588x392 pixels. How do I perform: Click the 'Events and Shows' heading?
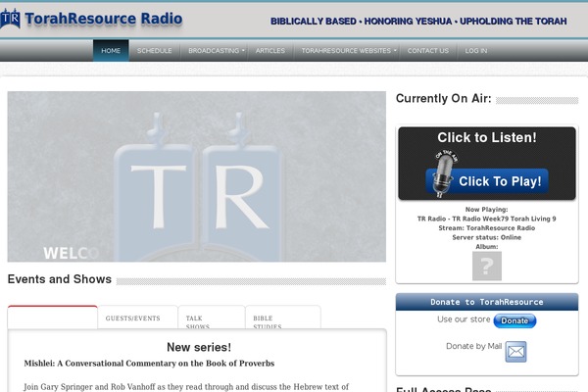pyautogui.click(x=59, y=279)
